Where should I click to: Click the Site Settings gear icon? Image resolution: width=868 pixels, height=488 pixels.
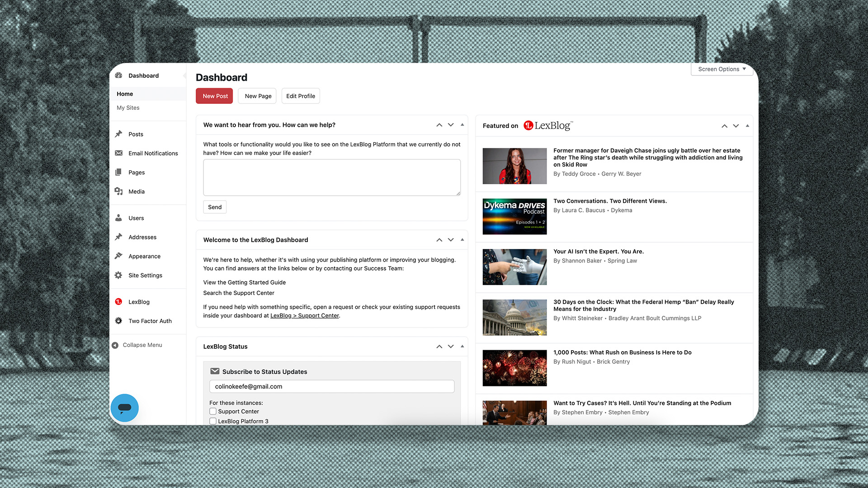pyautogui.click(x=118, y=275)
